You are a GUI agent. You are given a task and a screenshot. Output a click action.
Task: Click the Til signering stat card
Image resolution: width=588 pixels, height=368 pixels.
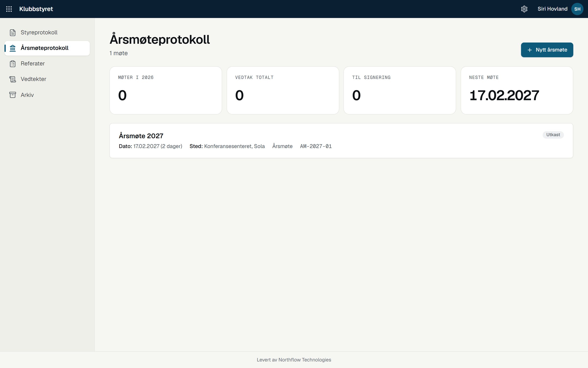(x=400, y=90)
